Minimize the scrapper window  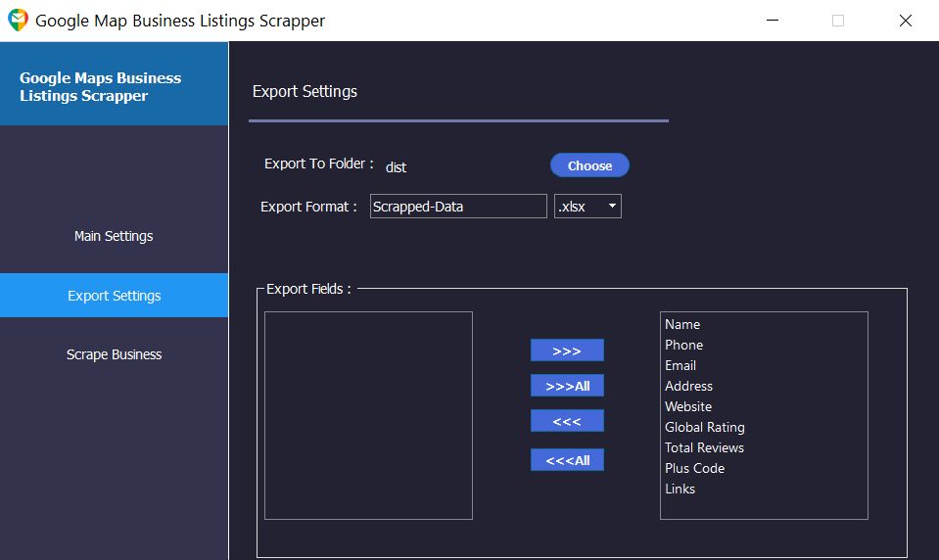coord(773,21)
